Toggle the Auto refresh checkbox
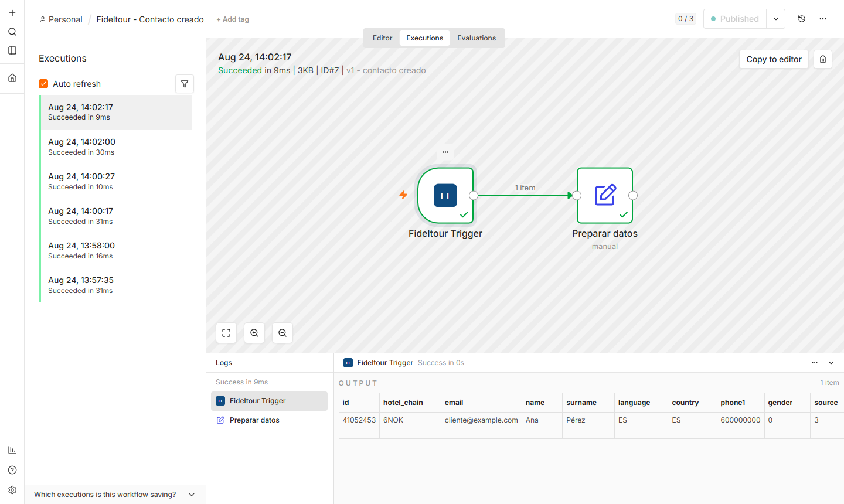The height and width of the screenshot is (504, 844). coord(43,84)
